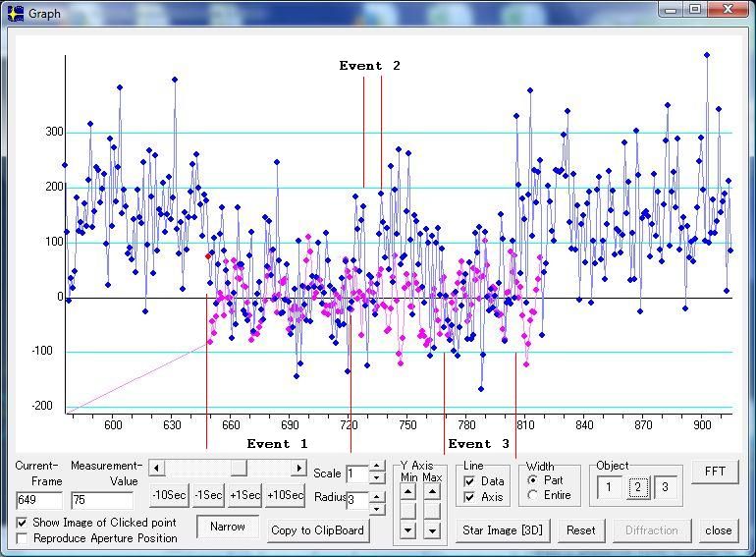Enable Reproduce Aperture Position checkbox
The height and width of the screenshot is (557, 756).
coord(22,537)
